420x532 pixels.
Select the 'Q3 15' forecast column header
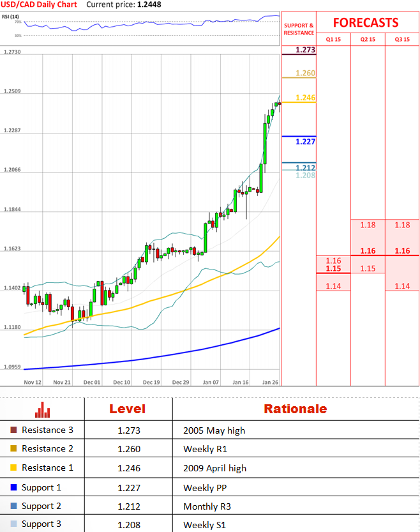[x=402, y=40]
